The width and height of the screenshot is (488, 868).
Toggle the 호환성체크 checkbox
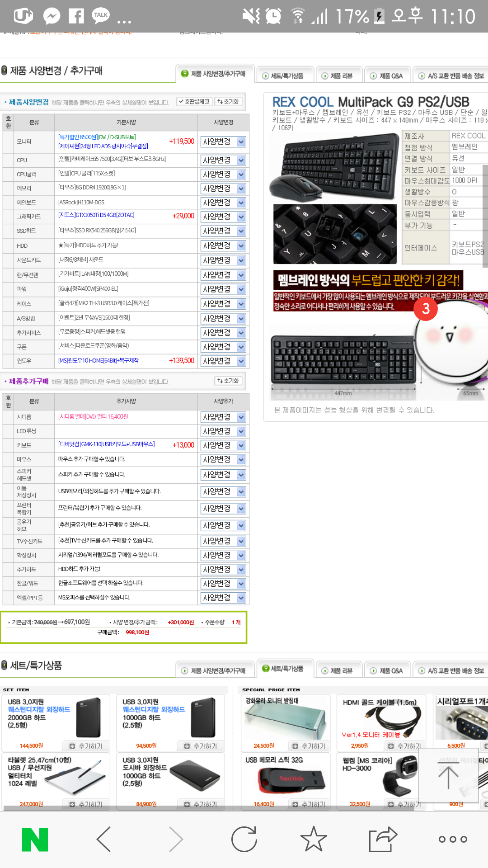pyautogui.click(x=193, y=102)
